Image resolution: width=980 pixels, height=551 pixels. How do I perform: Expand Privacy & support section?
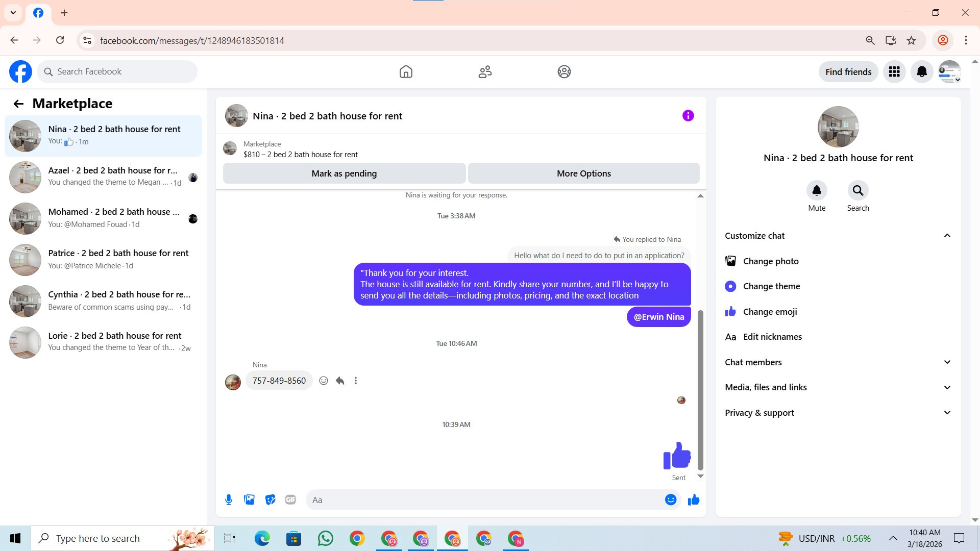947,413
